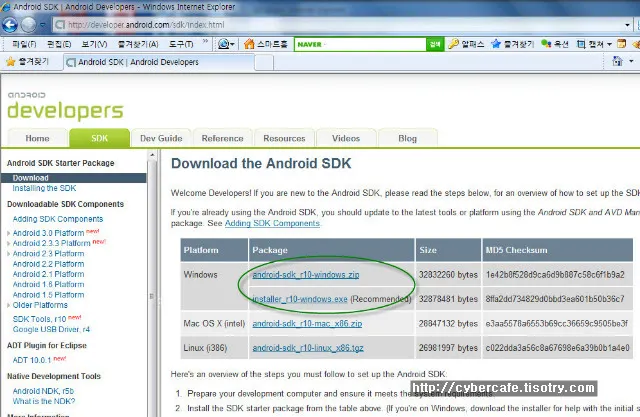
Task: Open the address bar history dropdown arrow
Action: [x=627, y=25]
